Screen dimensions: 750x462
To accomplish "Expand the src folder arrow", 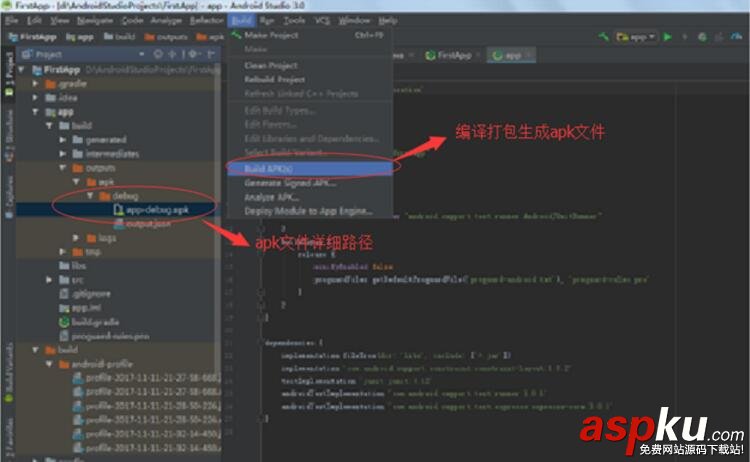I will coord(49,280).
